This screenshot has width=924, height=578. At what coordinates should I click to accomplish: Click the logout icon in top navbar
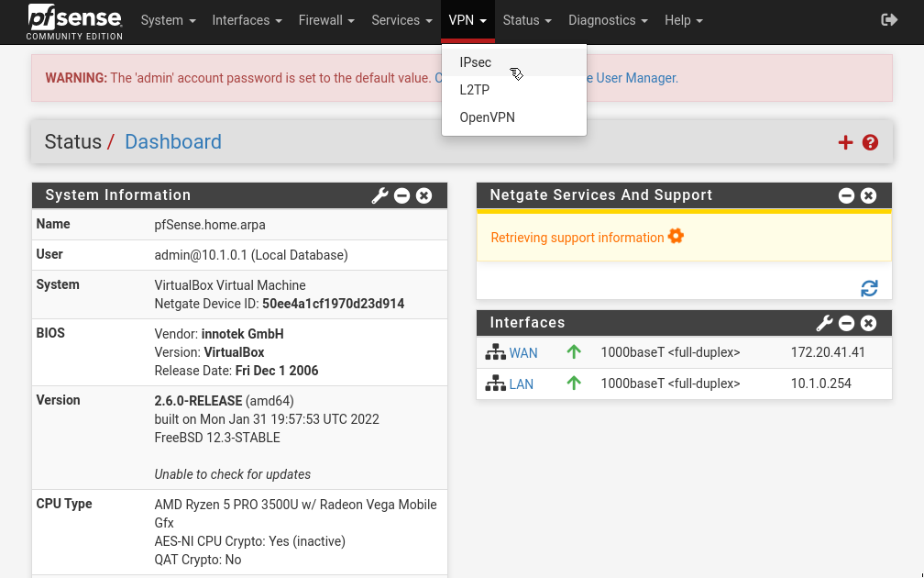(888, 20)
